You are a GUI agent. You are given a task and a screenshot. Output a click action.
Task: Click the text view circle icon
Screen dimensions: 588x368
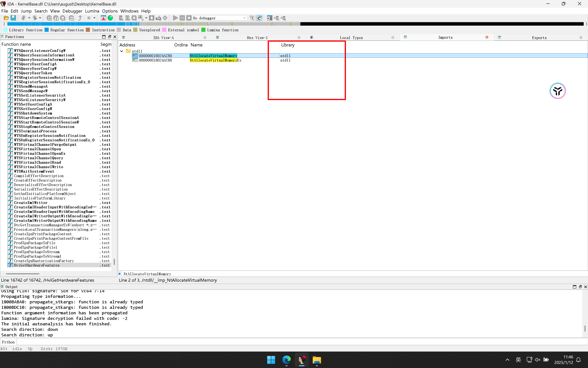pyautogui.click(x=56, y=18)
